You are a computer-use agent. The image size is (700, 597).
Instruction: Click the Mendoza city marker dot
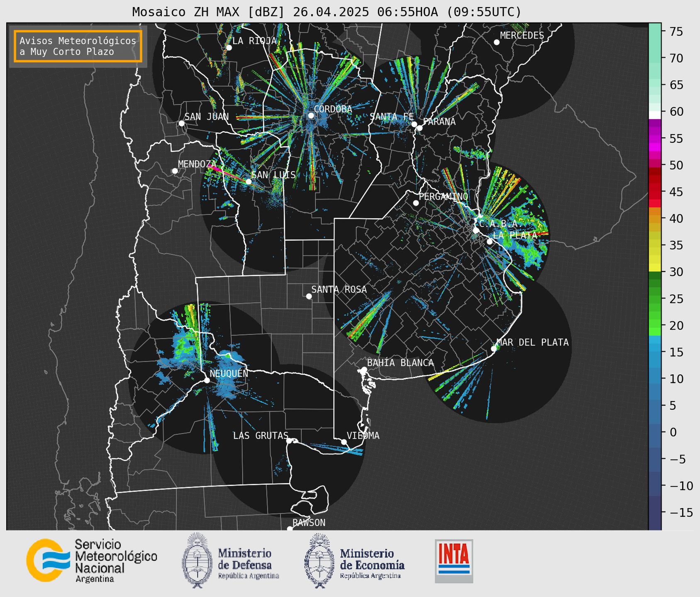point(175,171)
